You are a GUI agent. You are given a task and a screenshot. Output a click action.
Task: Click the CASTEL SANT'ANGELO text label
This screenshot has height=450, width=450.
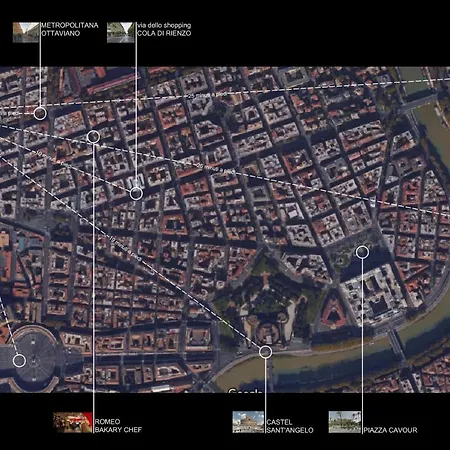290,426
